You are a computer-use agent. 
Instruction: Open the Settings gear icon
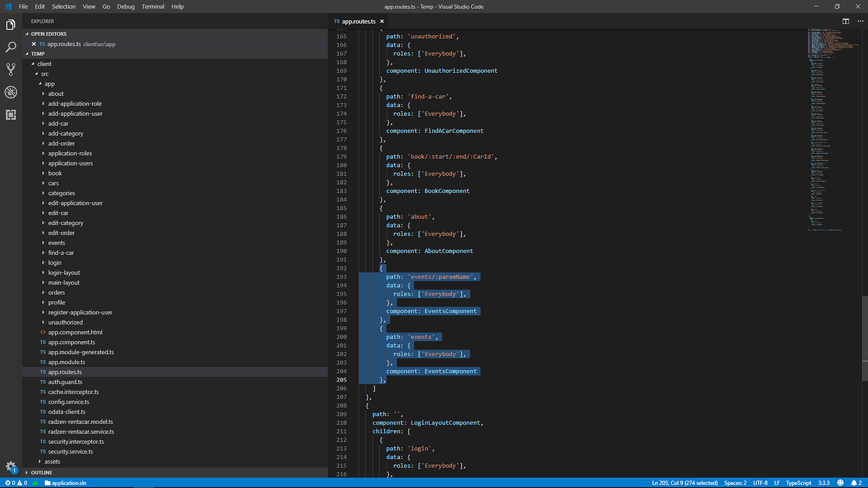pyautogui.click(x=11, y=467)
